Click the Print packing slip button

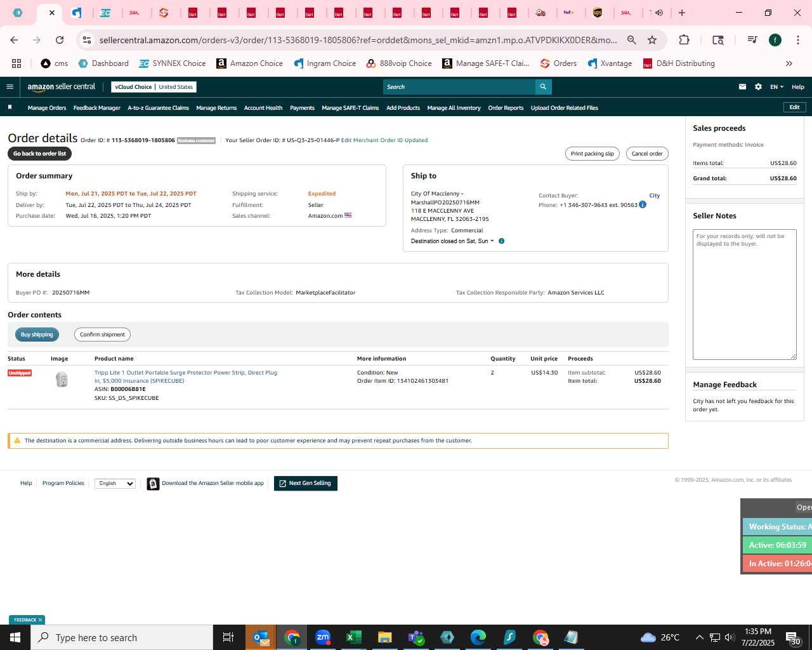(x=593, y=154)
